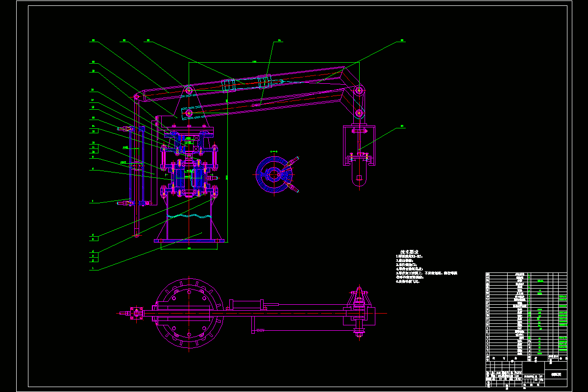Click the drawing name cell in the title block
Viewport: 588px width, 392px height.
coord(556,374)
